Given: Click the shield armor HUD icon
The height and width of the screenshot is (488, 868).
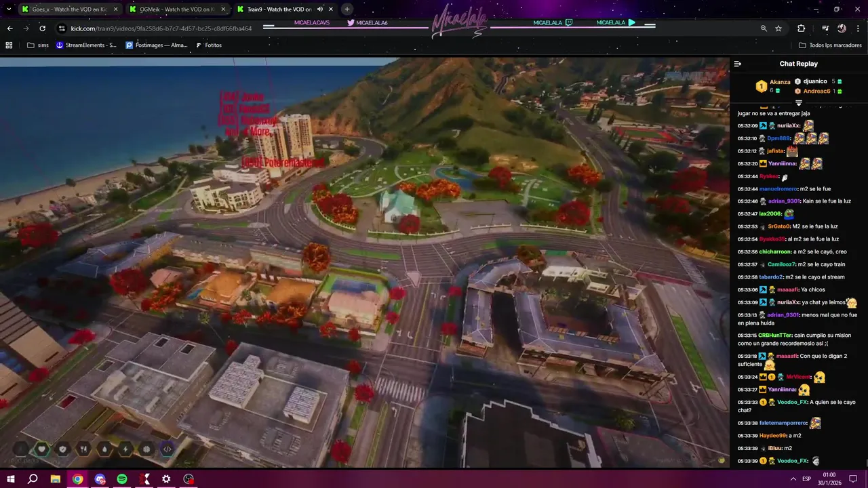Looking at the screenshot, I should coord(63,449).
